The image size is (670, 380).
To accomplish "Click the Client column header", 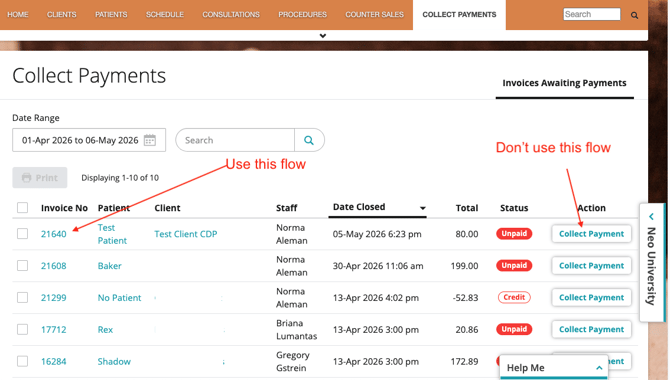I will pyautogui.click(x=167, y=208).
